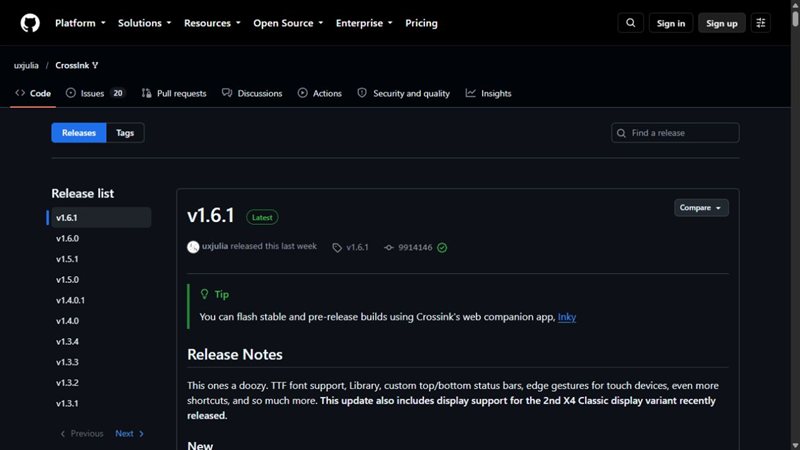Expand the Platform menu
Viewport: 800px width, 450px height.
tap(80, 23)
